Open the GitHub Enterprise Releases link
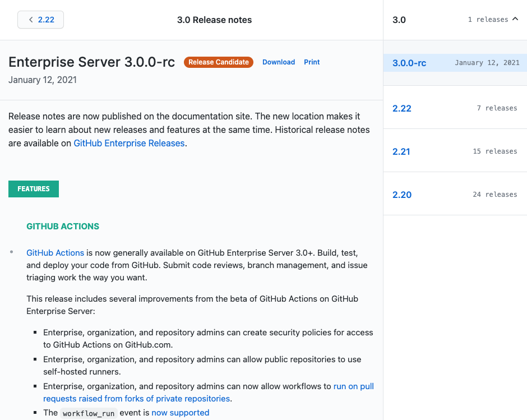 [x=129, y=143]
